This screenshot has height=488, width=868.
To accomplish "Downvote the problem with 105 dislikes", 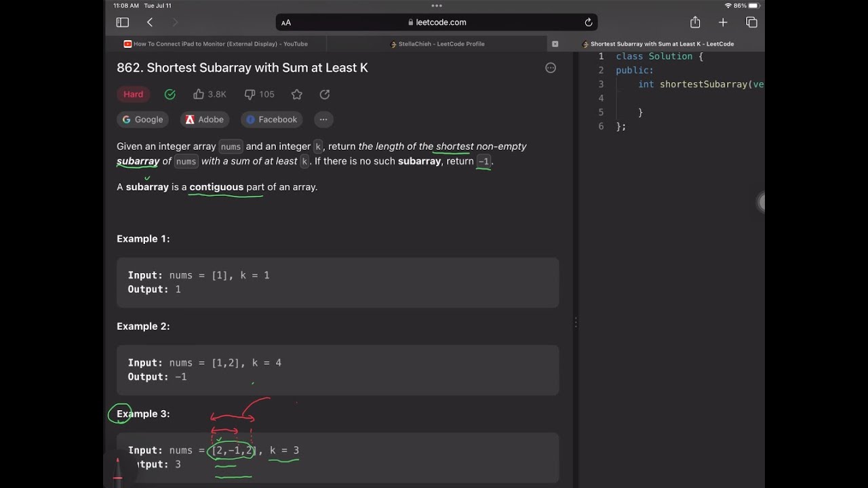I will tap(259, 94).
